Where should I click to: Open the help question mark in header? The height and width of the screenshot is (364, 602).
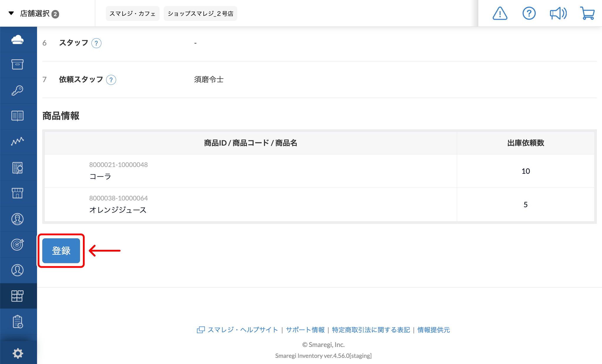[529, 14]
